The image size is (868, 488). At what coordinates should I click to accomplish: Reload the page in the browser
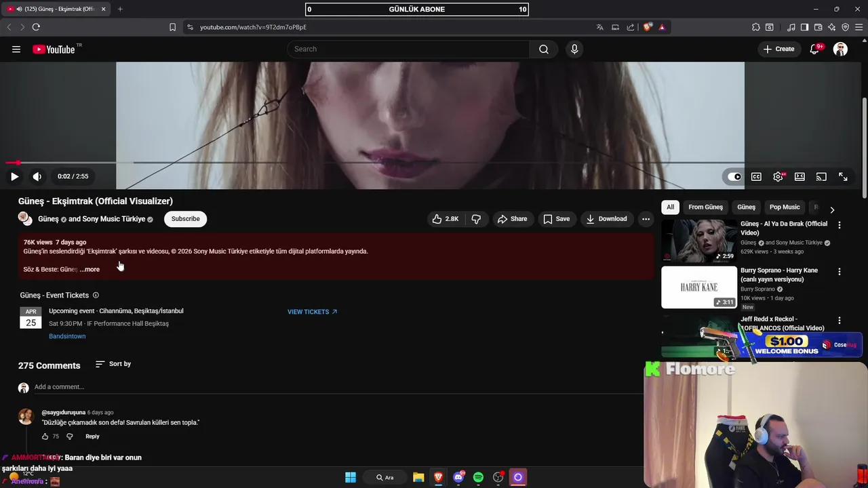click(36, 27)
